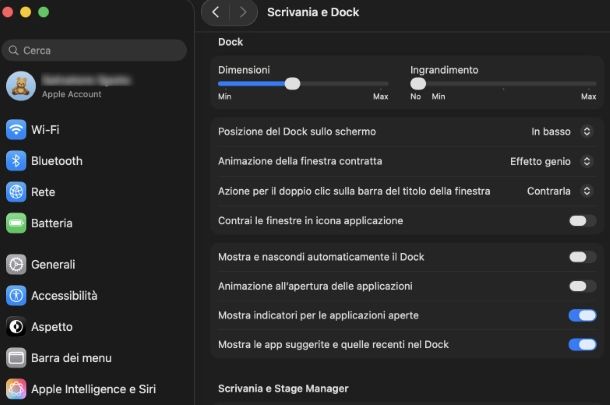Enable Contrai le finestre in icona applicazione
Screen dimensions: 610x405
click(582, 221)
